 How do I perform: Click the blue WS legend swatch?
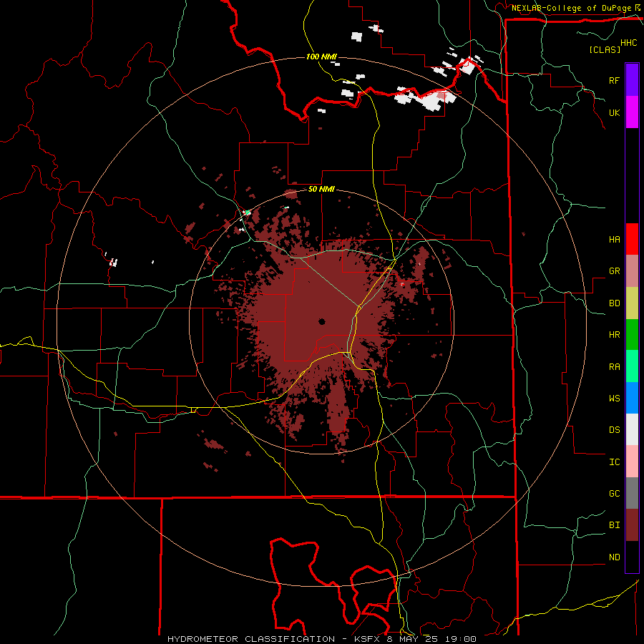coord(632,398)
